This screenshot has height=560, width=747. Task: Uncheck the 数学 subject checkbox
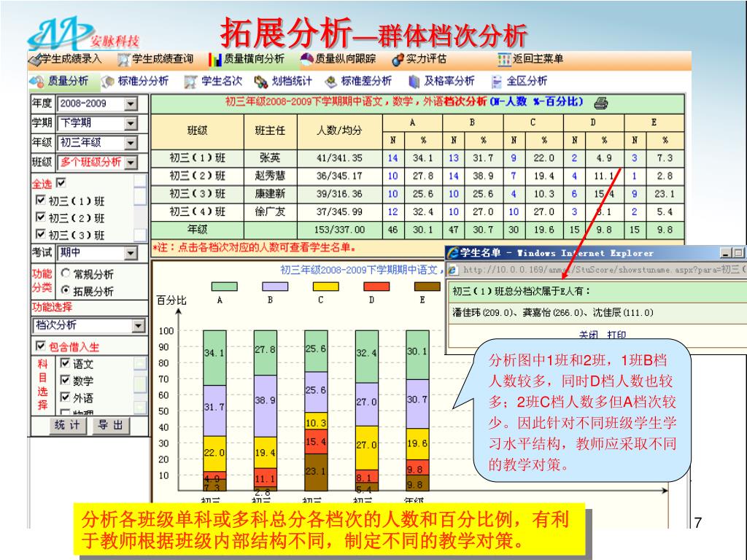pyautogui.click(x=65, y=380)
